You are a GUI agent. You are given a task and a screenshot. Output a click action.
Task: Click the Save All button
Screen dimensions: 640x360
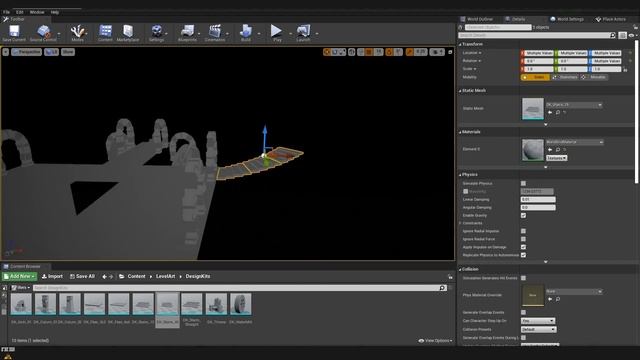click(82, 276)
